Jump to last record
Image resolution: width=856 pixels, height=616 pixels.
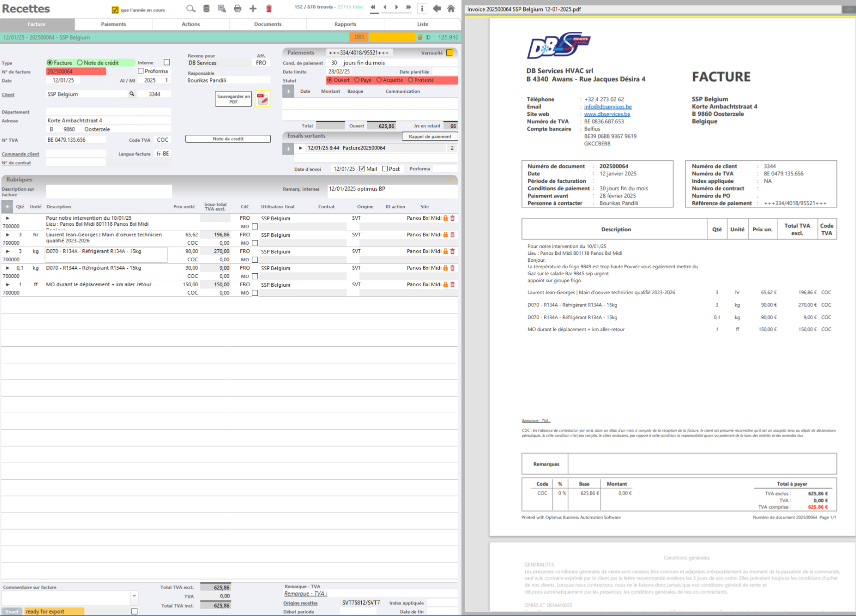[409, 7]
